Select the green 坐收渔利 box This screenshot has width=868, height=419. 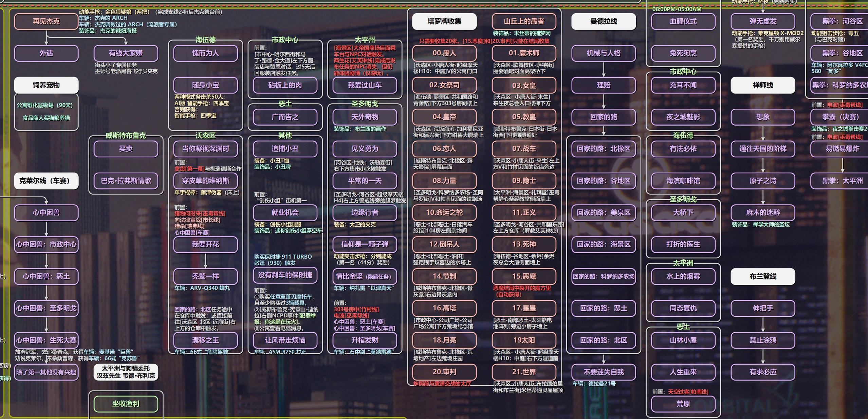[x=126, y=404]
